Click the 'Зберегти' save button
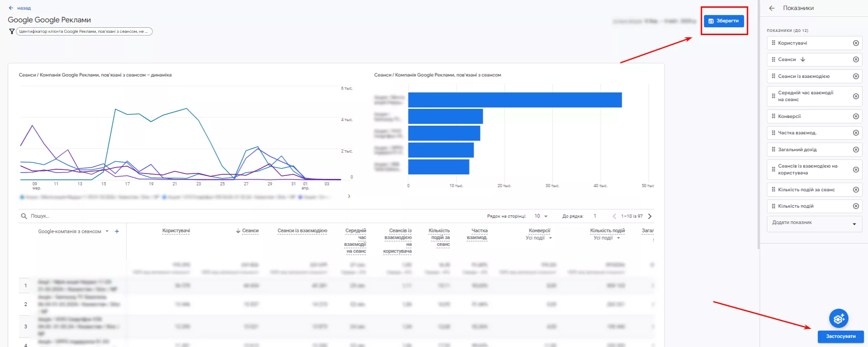The width and height of the screenshot is (868, 347). coord(724,21)
